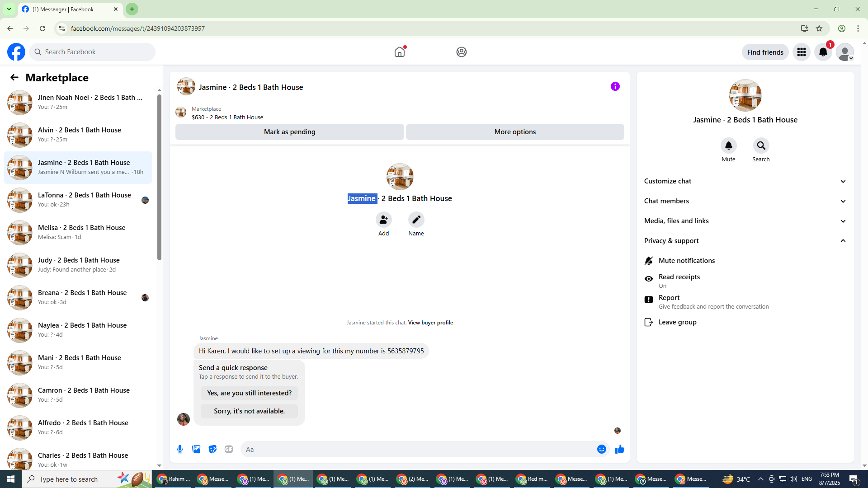Open the tab search dropdown in Chrome
The height and width of the screenshot is (488, 868).
9,9
